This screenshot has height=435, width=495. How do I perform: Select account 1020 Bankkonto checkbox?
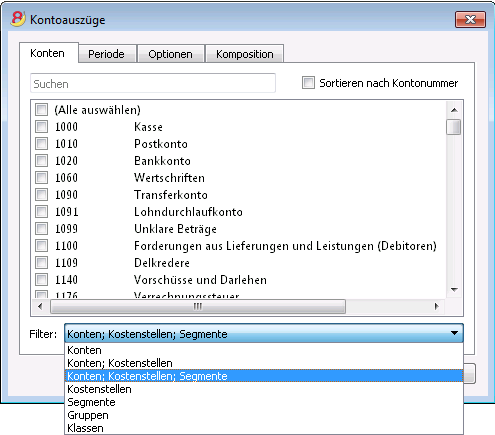pos(42,161)
